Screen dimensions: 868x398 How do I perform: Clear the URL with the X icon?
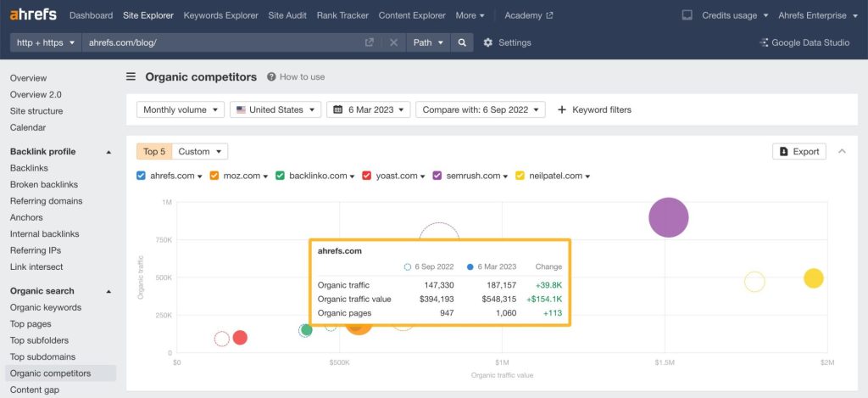click(393, 42)
